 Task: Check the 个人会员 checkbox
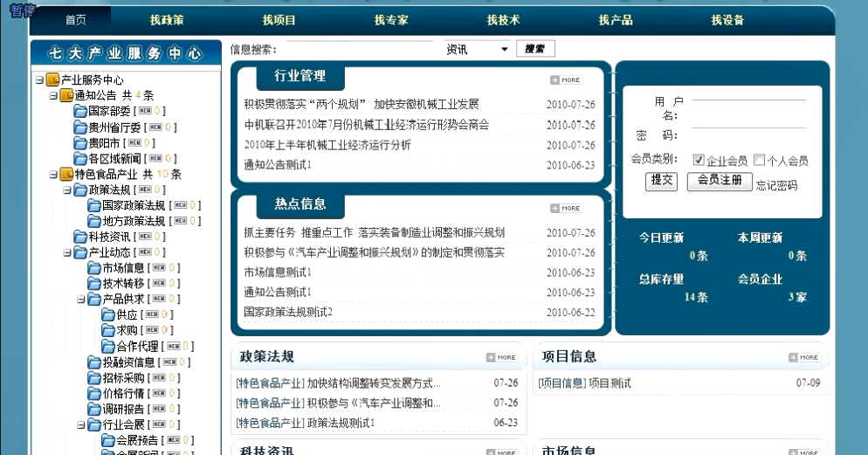click(x=759, y=160)
